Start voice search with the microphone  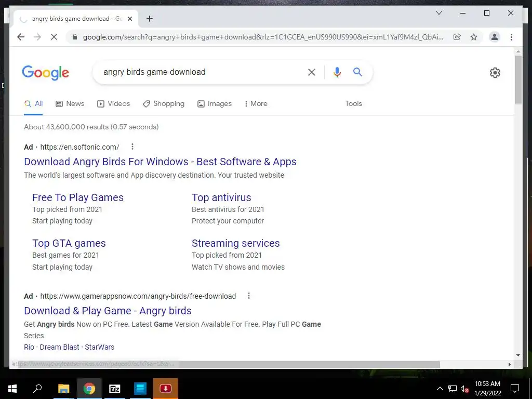point(337,72)
